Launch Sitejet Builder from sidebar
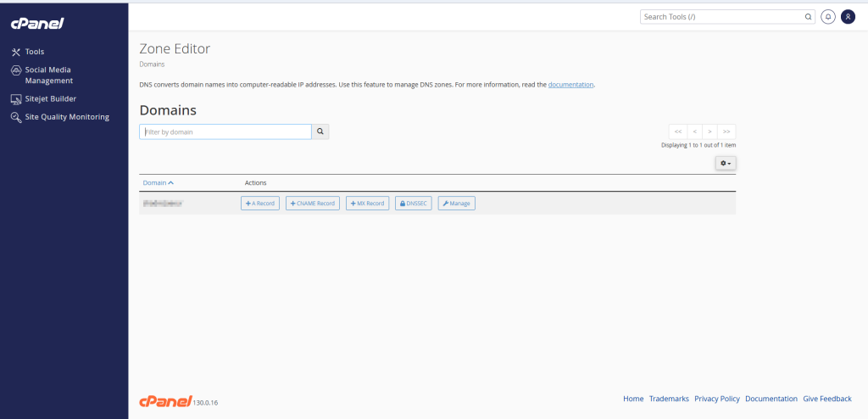Viewport: 868px width, 419px height. (x=50, y=98)
